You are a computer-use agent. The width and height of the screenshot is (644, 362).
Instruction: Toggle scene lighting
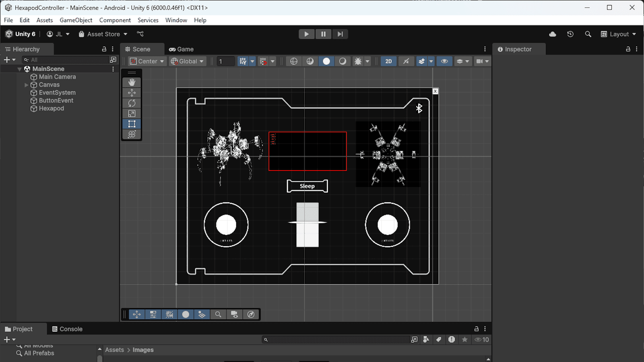(406, 61)
